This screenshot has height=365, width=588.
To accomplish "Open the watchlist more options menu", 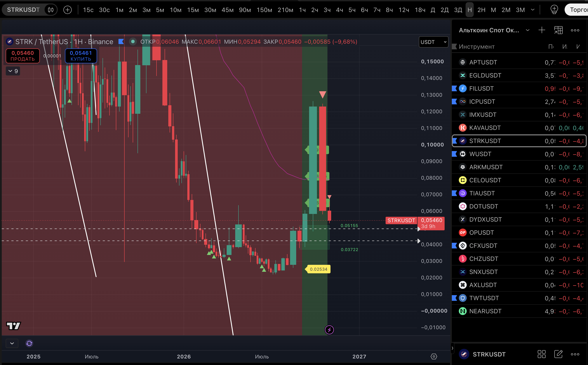I will (x=575, y=30).
